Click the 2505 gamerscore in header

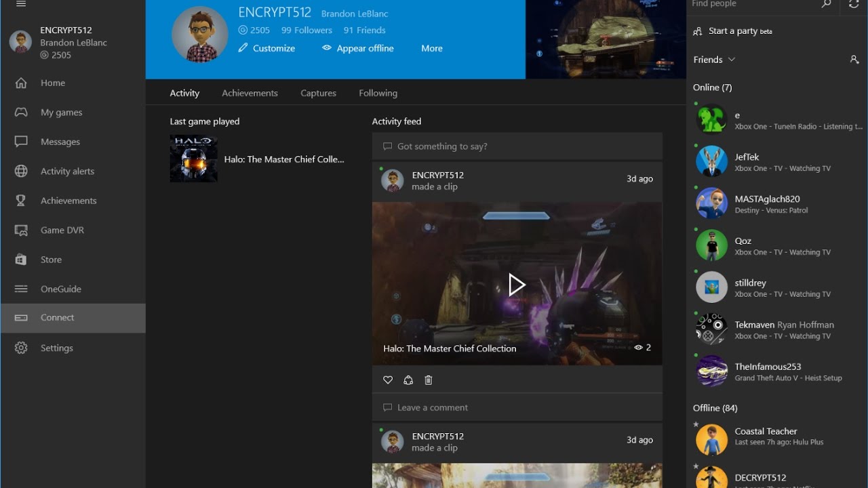coord(254,30)
